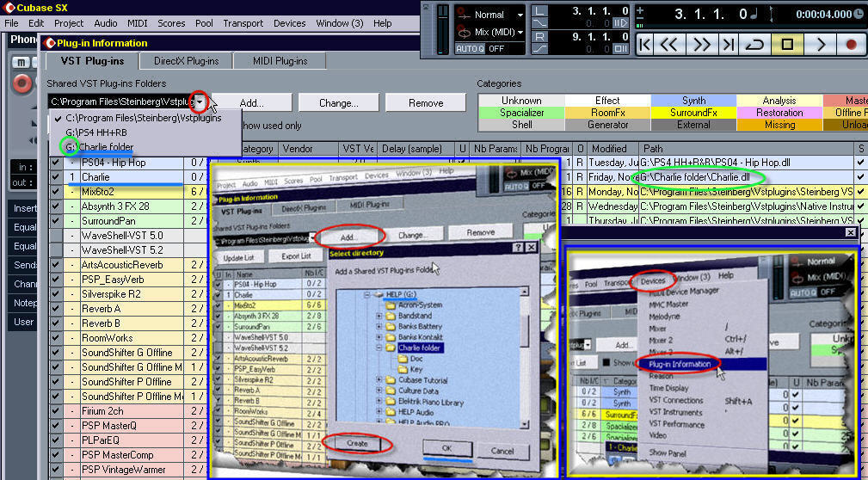This screenshot has width=868, height=480.
Task: Click the Remove button in main window
Action: tap(426, 103)
